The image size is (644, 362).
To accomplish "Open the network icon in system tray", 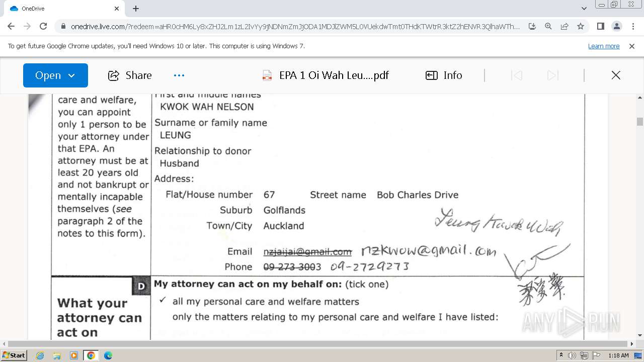I will 584,355.
